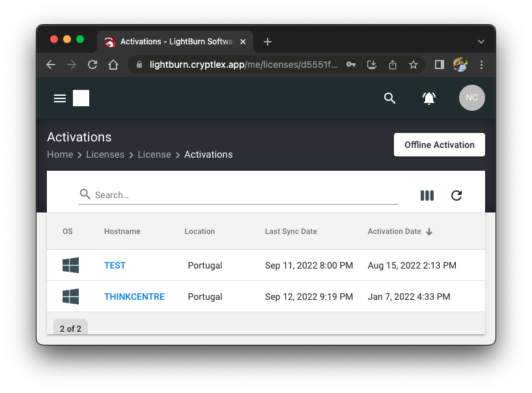
Task: Click inside the Search field
Action: pyautogui.click(x=195, y=194)
